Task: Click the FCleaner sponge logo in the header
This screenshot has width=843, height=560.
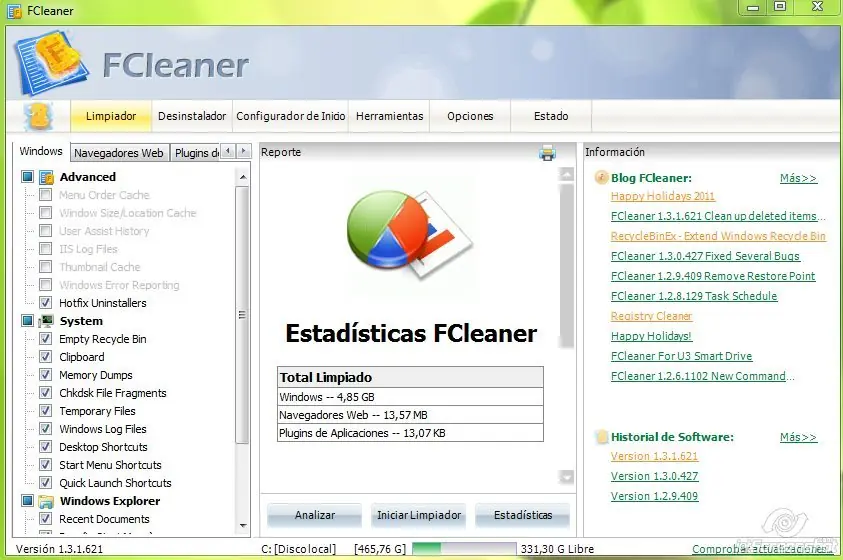Action: pos(52,62)
